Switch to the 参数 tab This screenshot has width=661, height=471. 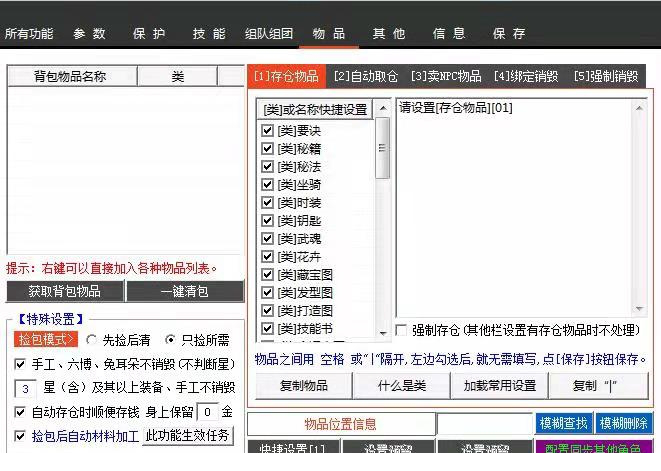coord(89,34)
